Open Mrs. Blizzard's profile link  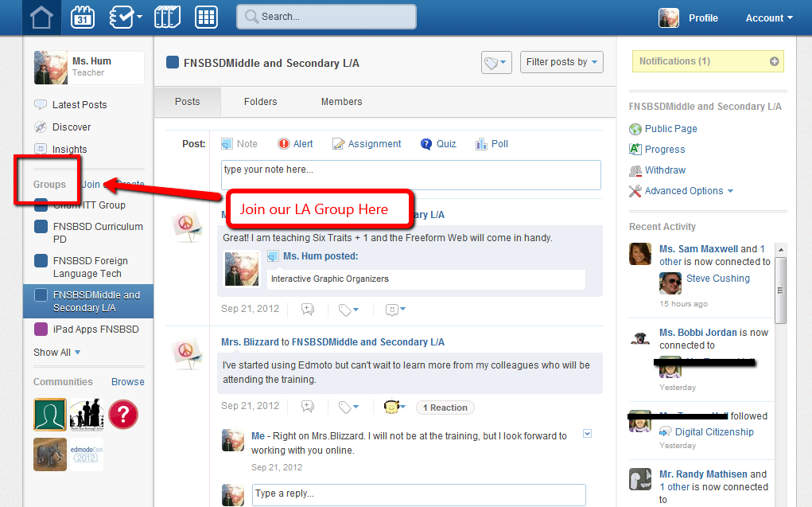click(x=251, y=342)
